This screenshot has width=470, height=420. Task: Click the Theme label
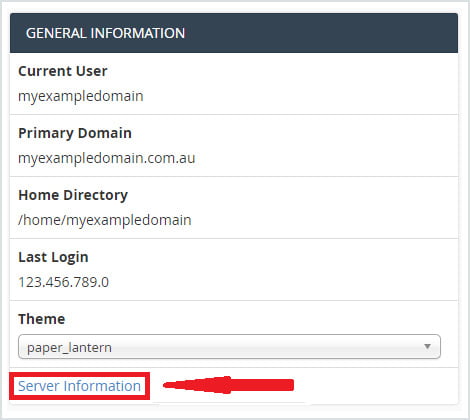click(42, 319)
